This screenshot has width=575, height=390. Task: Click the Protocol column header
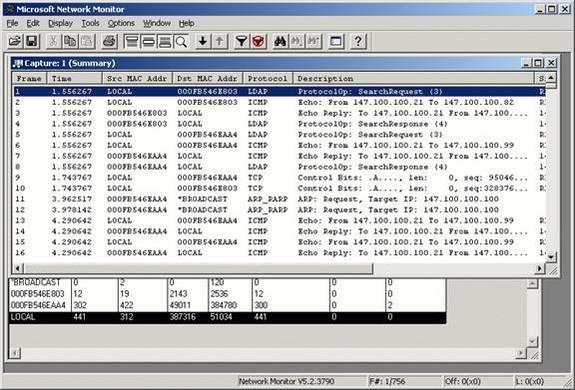[268, 78]
